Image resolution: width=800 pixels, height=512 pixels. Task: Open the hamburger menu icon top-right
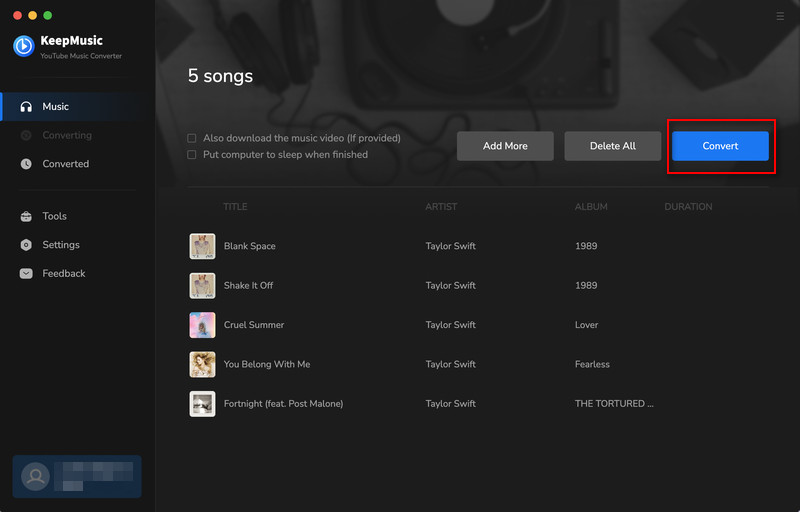click(780, 16)
